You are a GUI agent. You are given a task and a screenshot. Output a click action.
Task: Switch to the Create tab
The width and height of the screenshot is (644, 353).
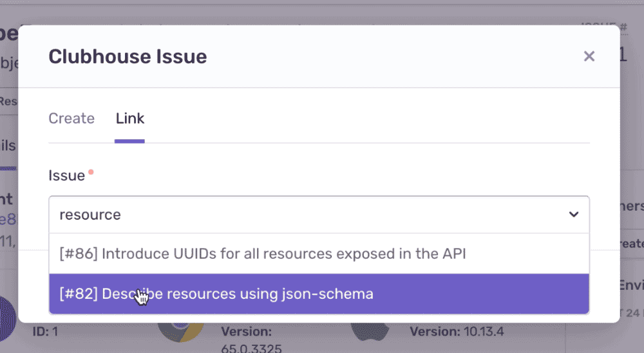[x=71, y=119]
